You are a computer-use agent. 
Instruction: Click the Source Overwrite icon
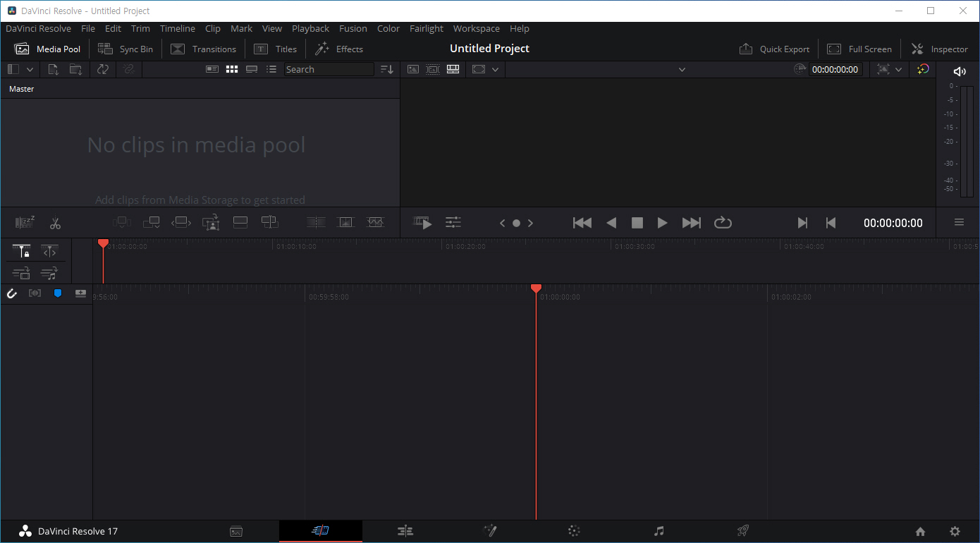click(270, 223)
